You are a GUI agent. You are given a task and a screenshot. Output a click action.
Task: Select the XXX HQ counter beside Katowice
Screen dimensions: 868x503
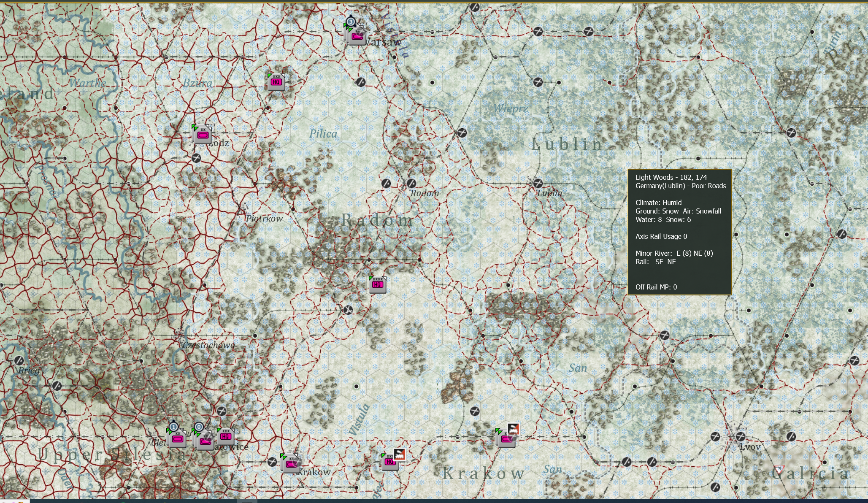tap(226, 436)
